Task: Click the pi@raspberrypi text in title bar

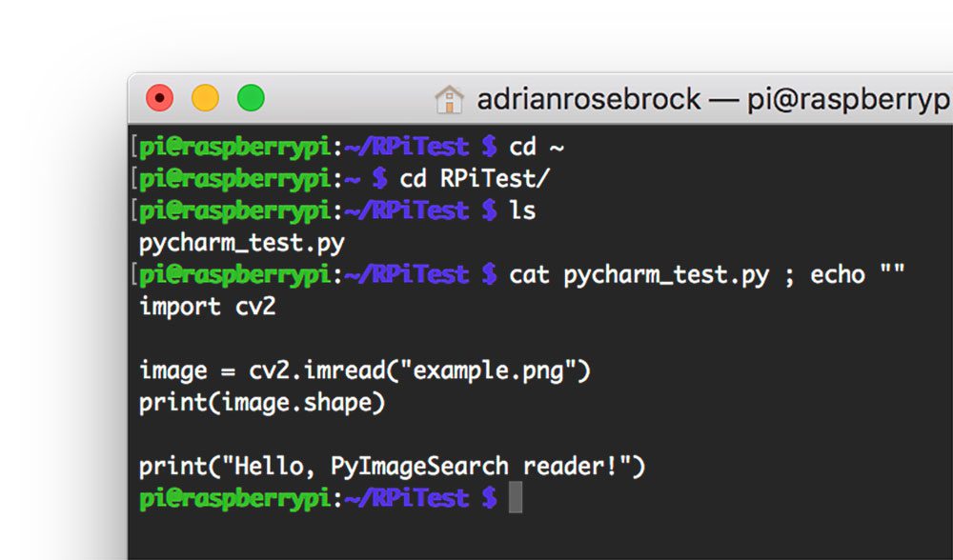Action: [850, 100]
